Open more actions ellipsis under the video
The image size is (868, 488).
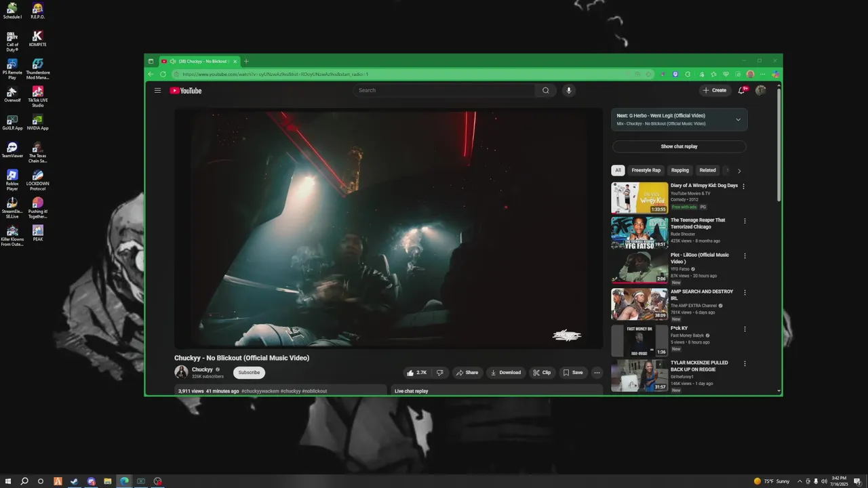pyautogui.click(x=597, y=373)
